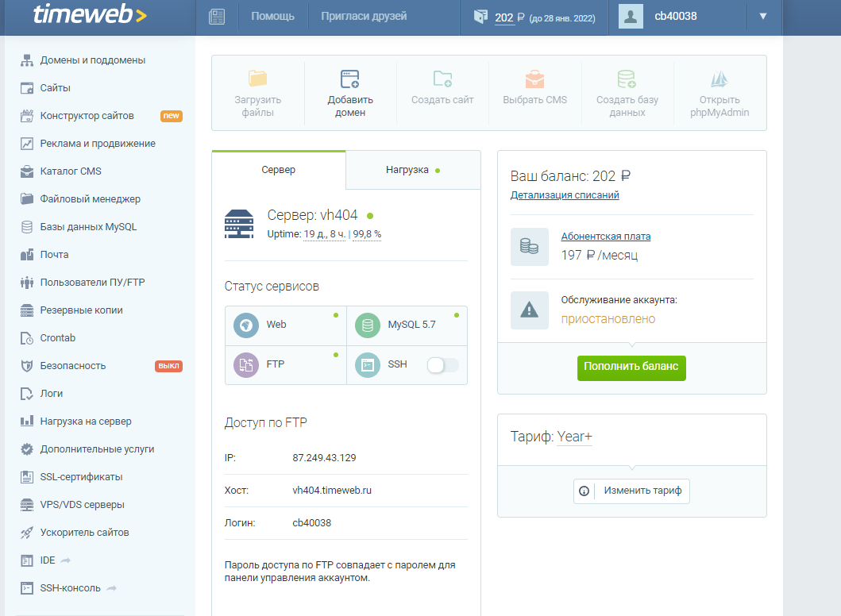Open Абонентская плата link

[606, 237]
